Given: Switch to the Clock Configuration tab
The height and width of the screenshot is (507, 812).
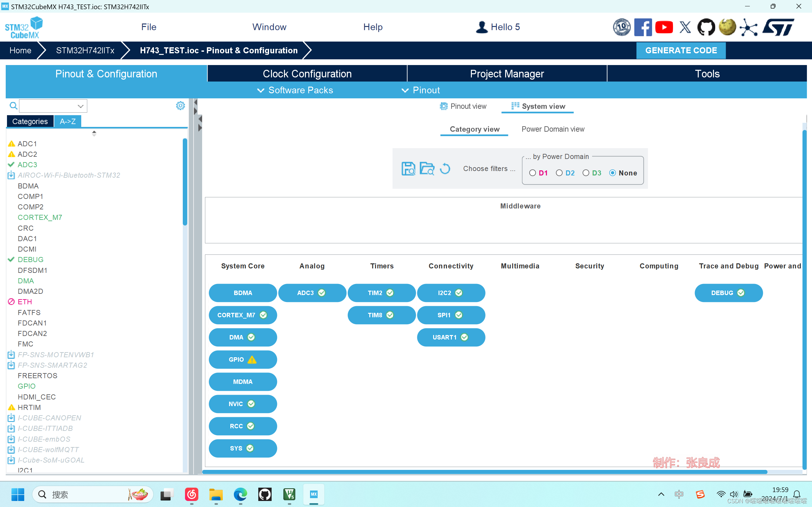Looking at the screenshot, I should [x=307, y=74].
